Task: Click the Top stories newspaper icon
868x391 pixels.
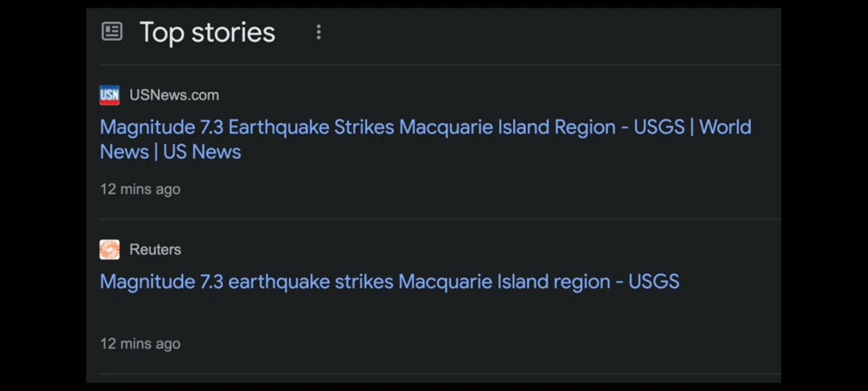Action: (x=112, y=31)
